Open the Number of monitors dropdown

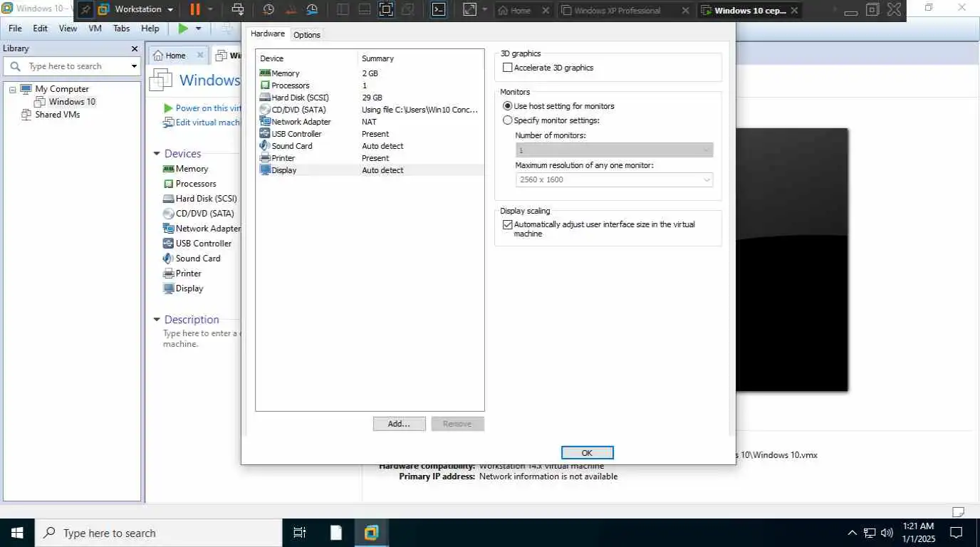614,150
